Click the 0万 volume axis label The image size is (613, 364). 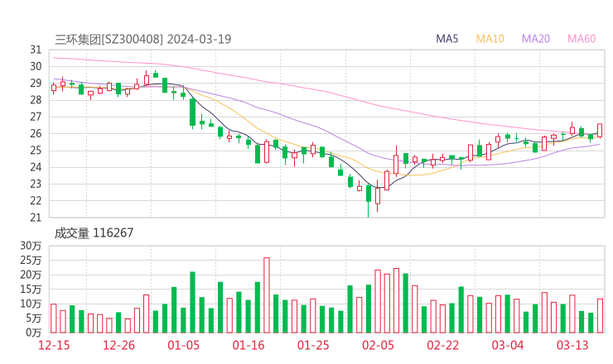[x=34, y=333]
